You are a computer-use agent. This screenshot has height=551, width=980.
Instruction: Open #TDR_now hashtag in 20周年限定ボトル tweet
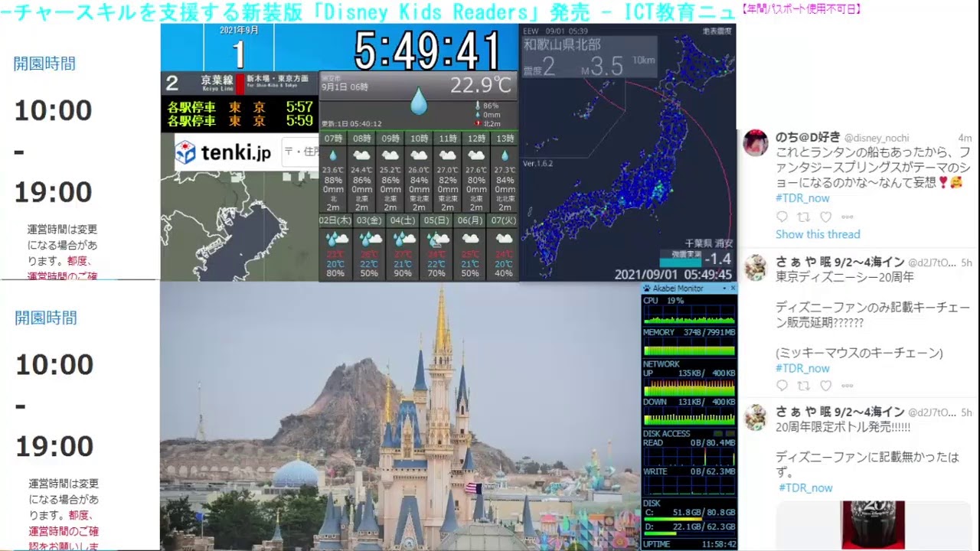[x=805, y=487]
